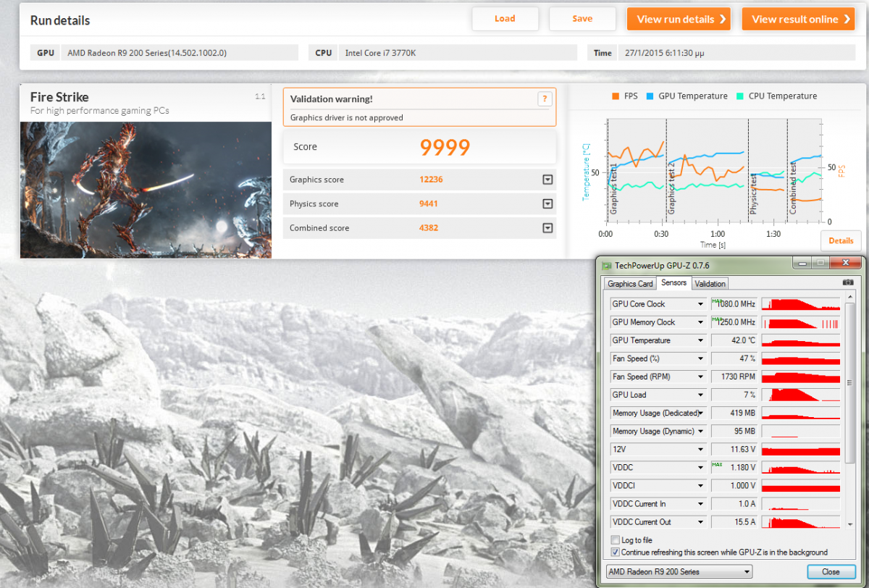Expand the Combined score details

point(547,227)
